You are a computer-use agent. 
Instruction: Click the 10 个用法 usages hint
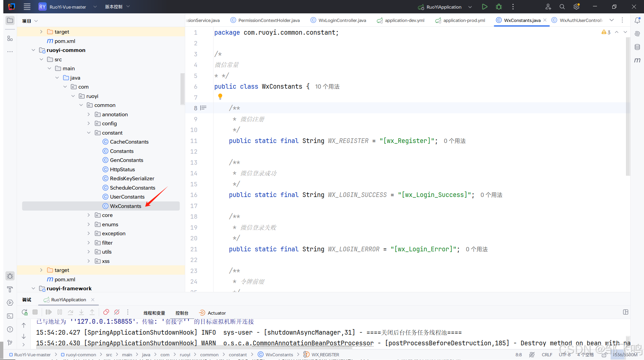[x=327, y=87]
